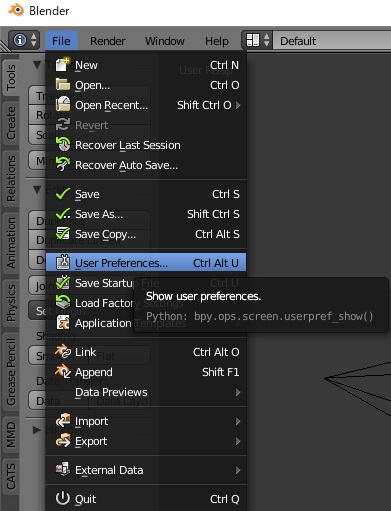Click the screen layout icon next to Default
The width and height of the screenshot is (391, 511).
(252, 40)
